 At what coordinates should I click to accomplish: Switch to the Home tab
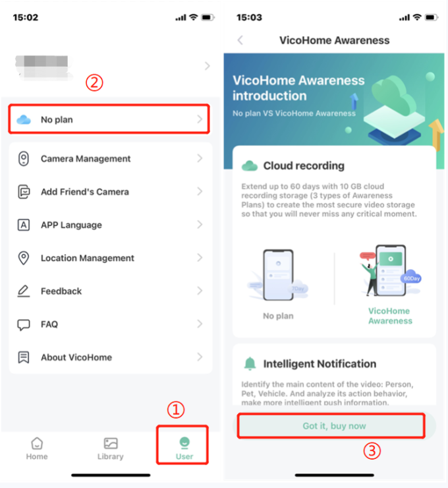(x=37, y=448)
